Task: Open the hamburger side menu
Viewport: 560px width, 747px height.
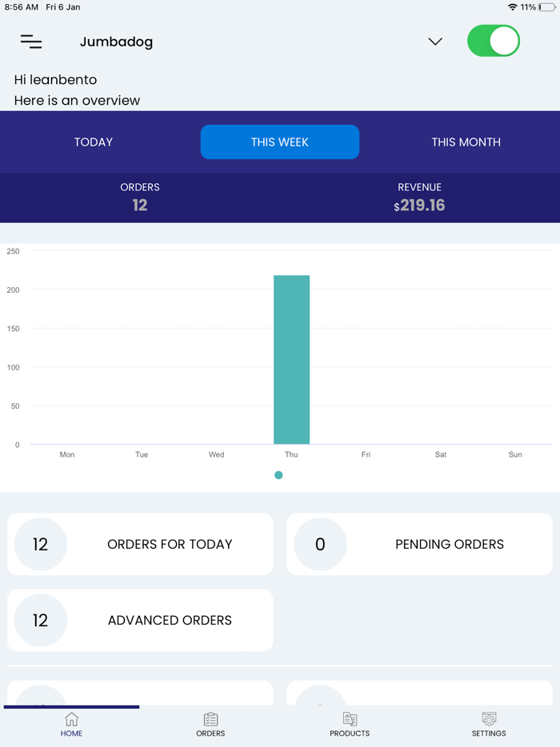Action: [x=31, y=42]
